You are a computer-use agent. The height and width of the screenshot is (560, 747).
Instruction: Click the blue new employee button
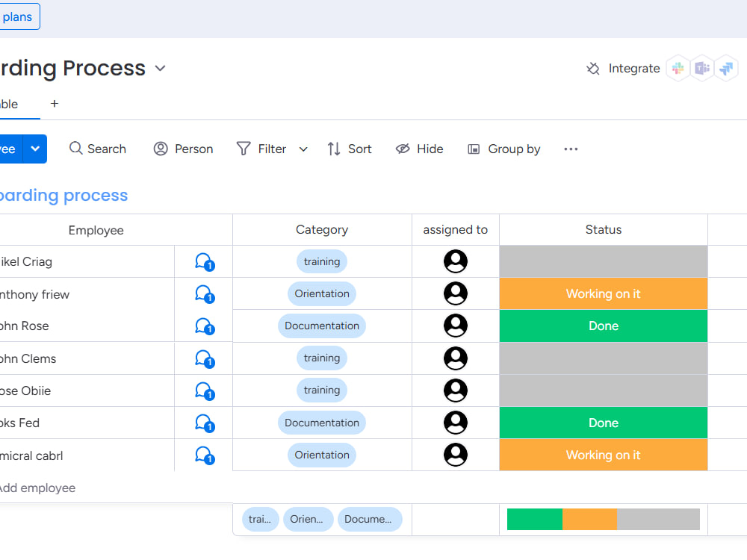10,149
